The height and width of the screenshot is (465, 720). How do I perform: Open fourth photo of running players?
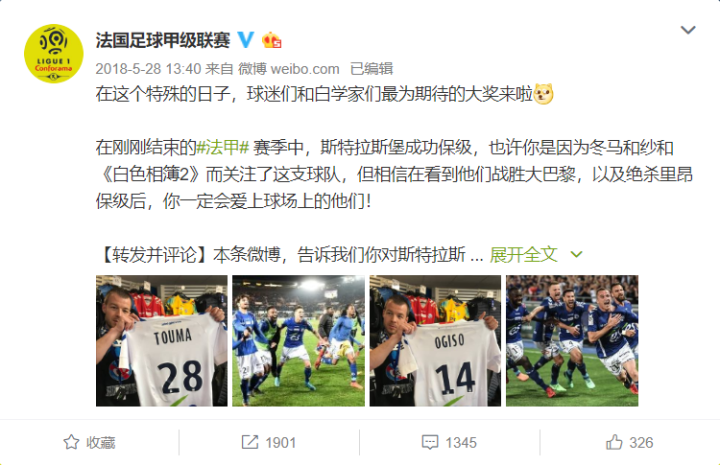pos(572,341)
